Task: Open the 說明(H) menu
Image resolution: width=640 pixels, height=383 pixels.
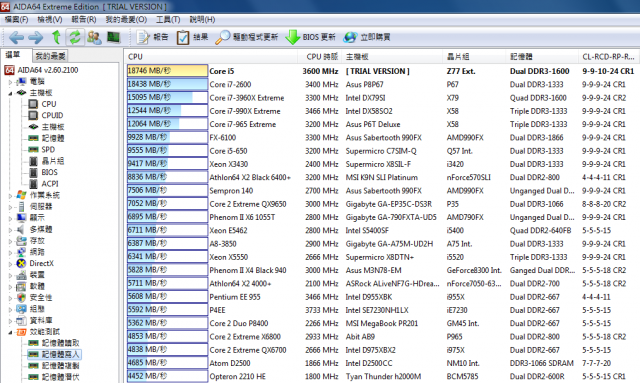Action: pos(202,19)
